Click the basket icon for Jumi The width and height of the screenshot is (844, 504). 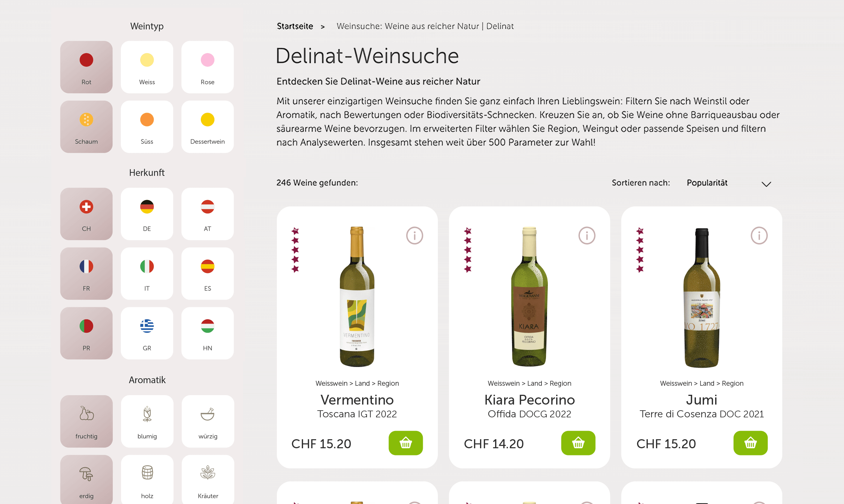(750, 443)
